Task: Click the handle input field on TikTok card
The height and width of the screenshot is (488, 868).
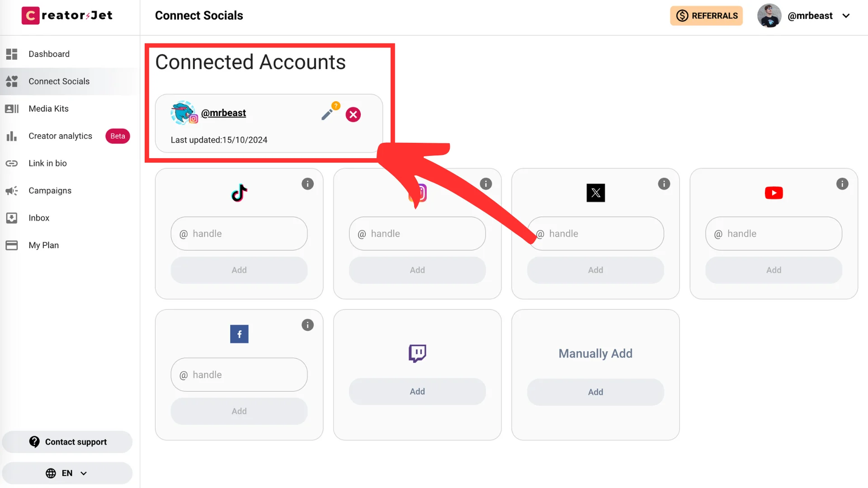Action: pyautogui.click(x=239, y=233)
